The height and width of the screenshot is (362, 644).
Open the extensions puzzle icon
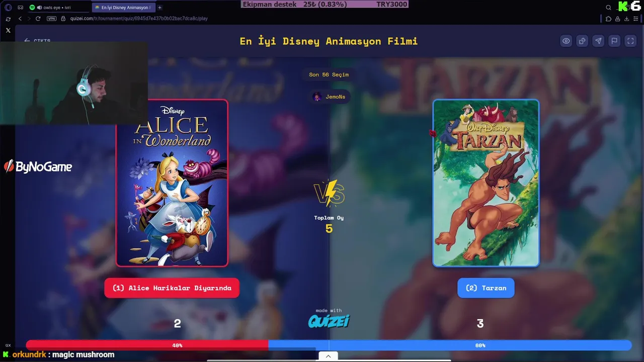(608, 19)
